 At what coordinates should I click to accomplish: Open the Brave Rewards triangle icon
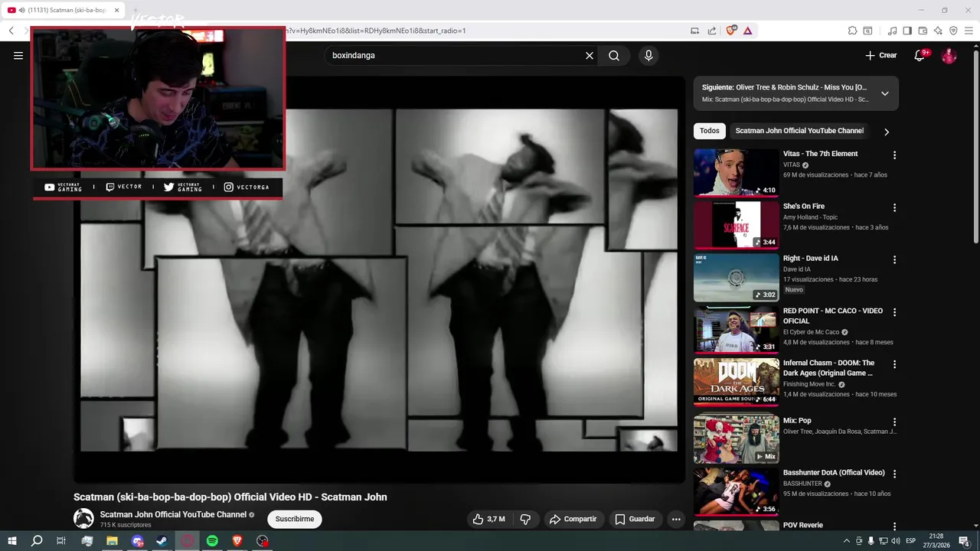(x=747, y=31)
